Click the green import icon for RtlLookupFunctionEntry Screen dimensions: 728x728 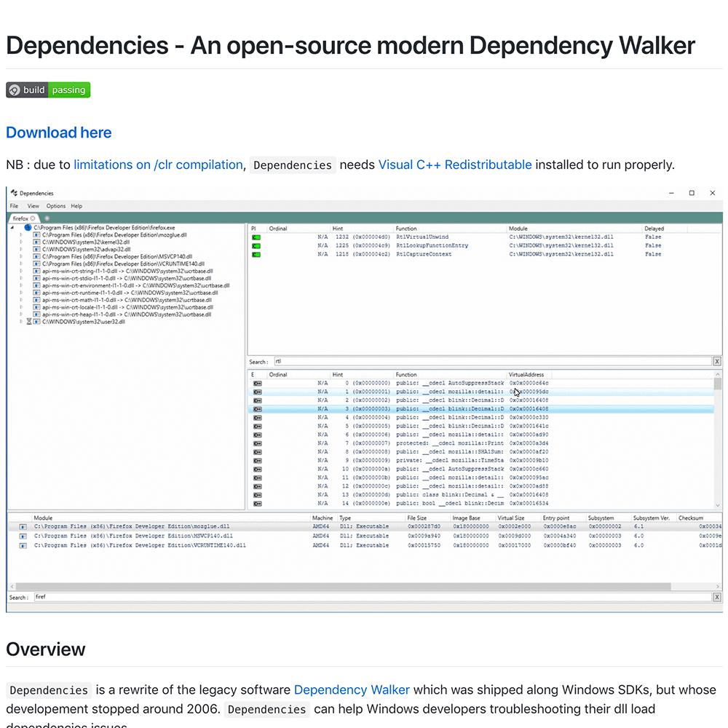click(256, 245)
